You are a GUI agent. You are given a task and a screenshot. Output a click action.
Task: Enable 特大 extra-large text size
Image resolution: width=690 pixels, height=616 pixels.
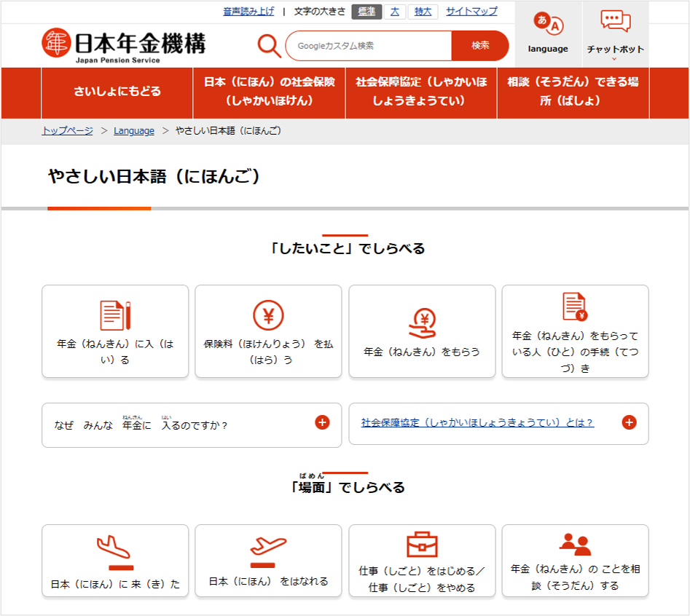pos(423,12)
